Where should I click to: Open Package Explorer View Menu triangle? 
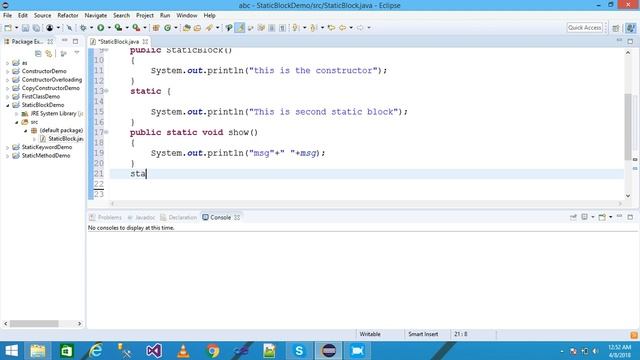pos(77,53)
